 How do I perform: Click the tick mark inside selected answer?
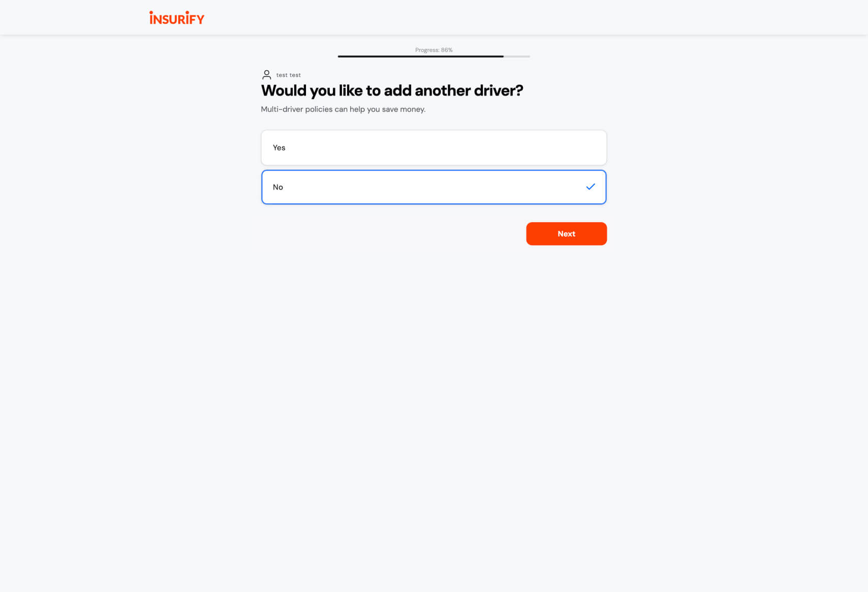pyautogui.click(x=591, y=187)
